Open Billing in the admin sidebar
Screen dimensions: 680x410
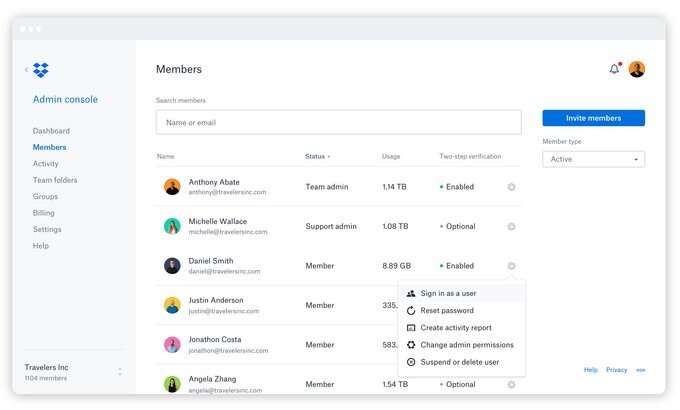[44, 213]
